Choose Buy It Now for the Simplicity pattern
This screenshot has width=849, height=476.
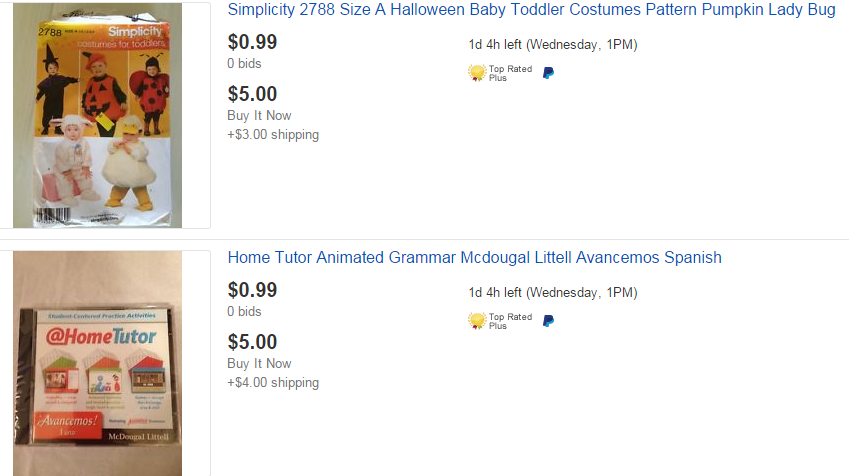click(x=259, y=115)
